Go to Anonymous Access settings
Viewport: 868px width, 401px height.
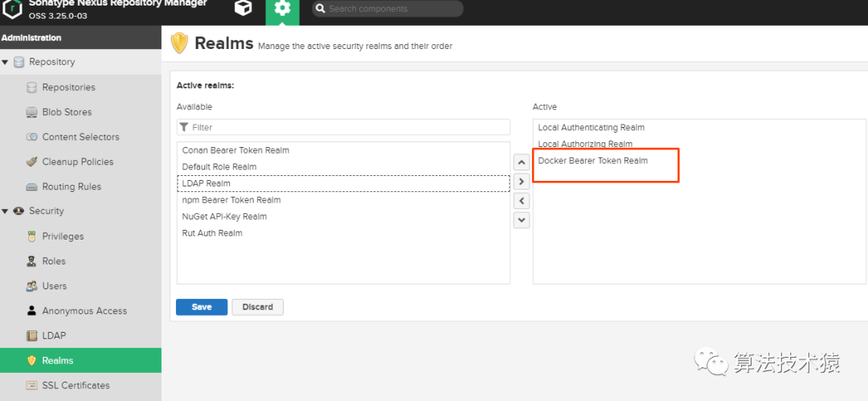coord(84,311)
